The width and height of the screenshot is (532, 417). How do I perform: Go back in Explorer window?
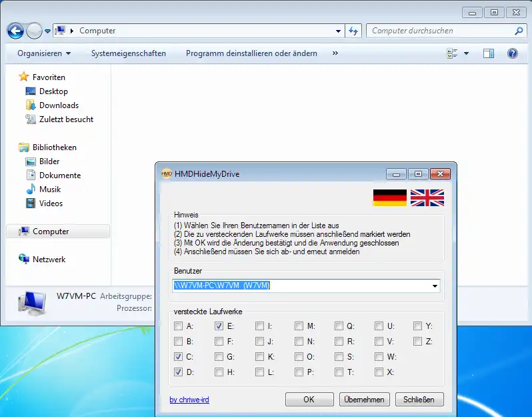pos(15,31)
